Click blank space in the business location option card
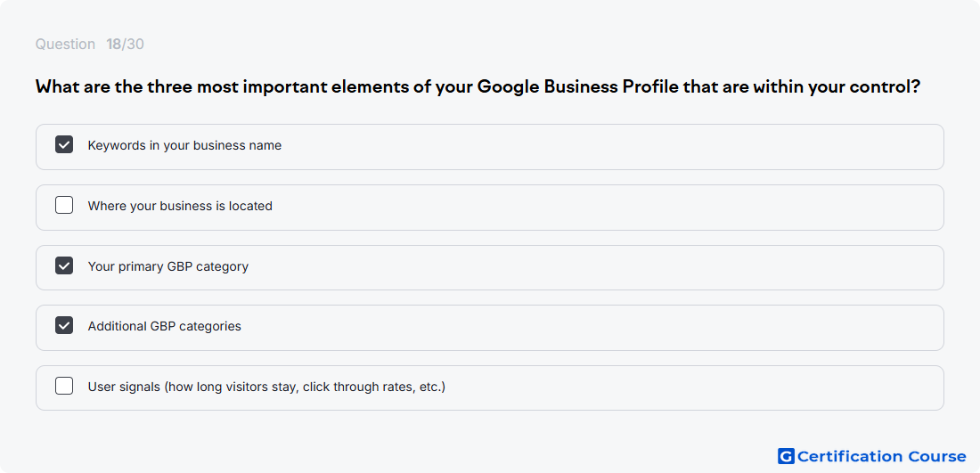980x473 pixels. (x=613, y=208)
